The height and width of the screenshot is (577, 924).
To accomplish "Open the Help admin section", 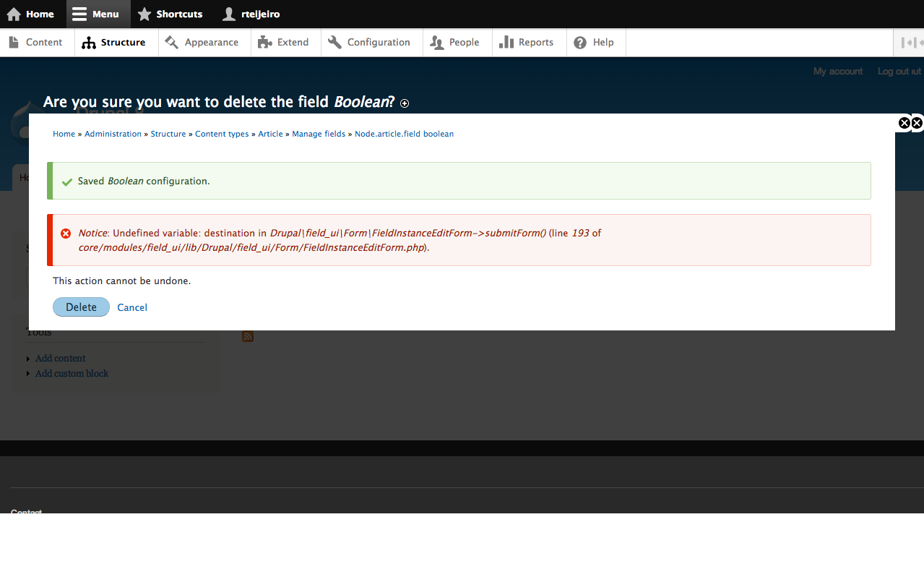I will pos(595,43).
